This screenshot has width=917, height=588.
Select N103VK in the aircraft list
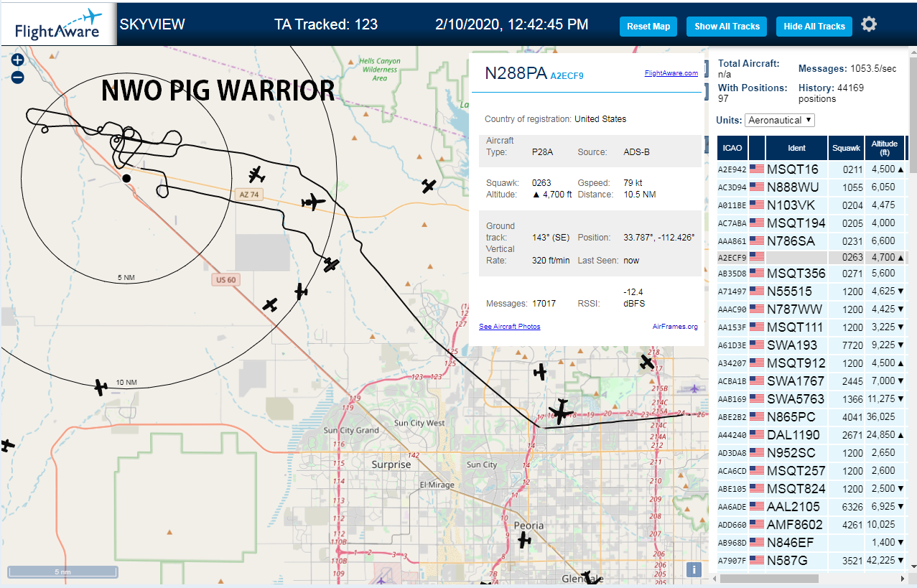(x=791, y=205)
